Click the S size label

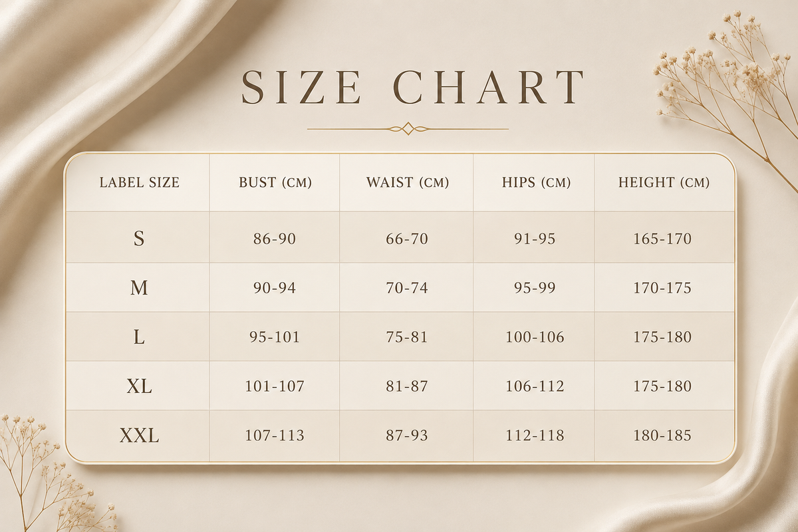coord(139,239)
